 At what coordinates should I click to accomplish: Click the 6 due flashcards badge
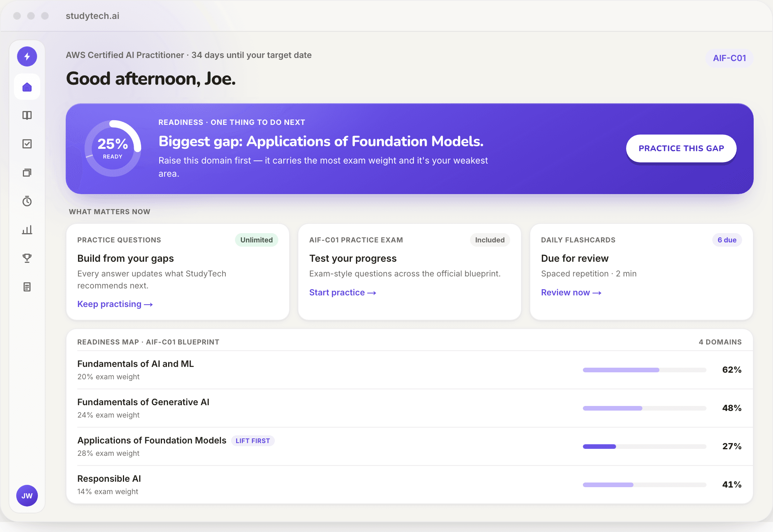(x=727, y=240)
